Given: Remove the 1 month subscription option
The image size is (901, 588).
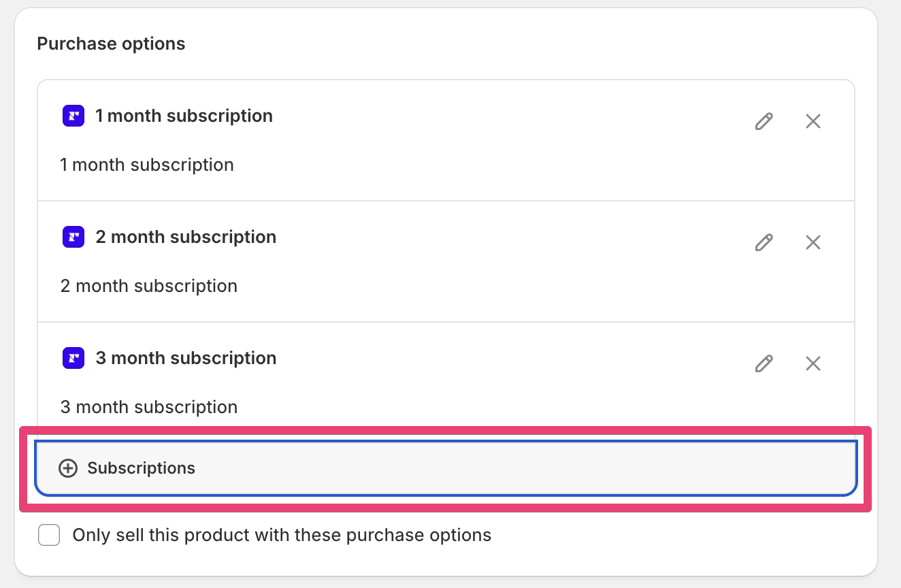Looking at the screenshot, I should point(813,121).
